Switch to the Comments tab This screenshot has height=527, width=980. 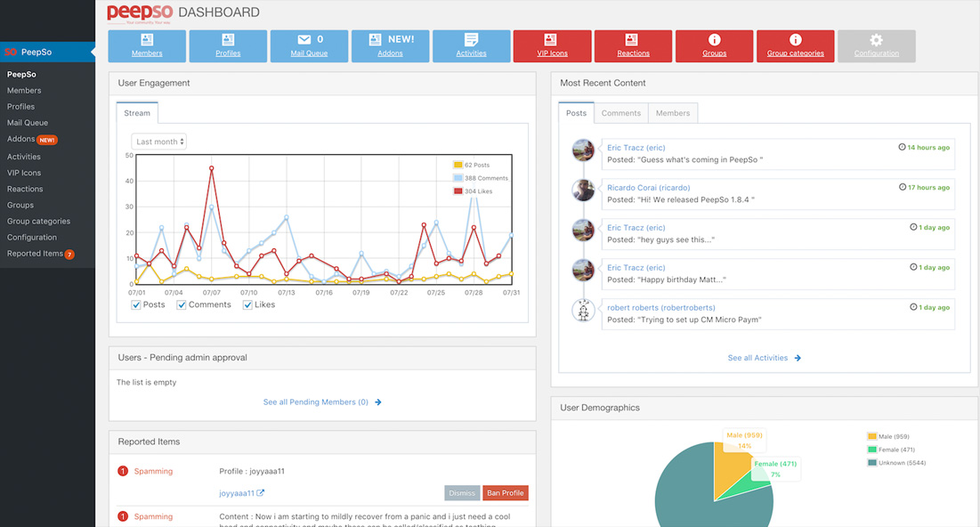pos(620,113)
